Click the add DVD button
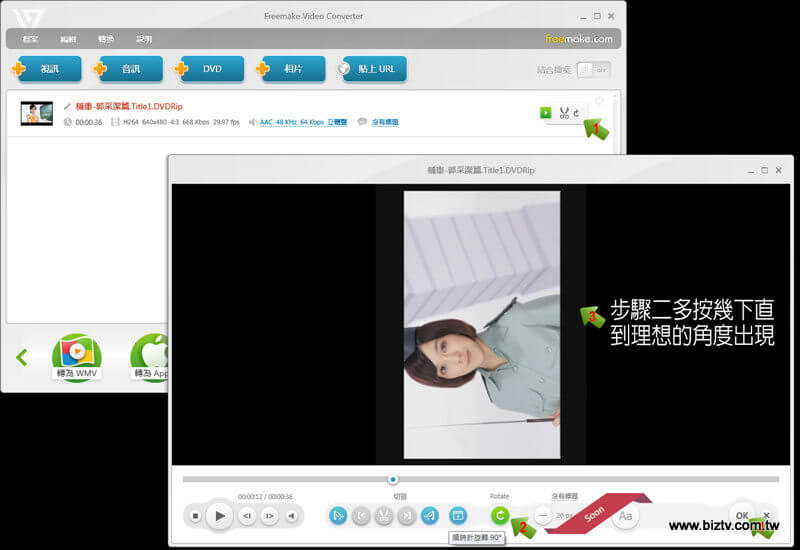Image resolution: width=800 pixels, height=550 pixels. [208, 69]
